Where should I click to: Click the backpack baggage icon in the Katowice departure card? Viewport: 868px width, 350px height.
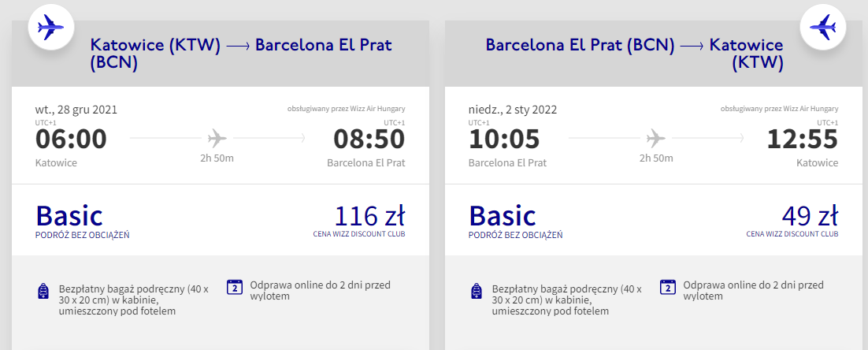pos(43,292)
